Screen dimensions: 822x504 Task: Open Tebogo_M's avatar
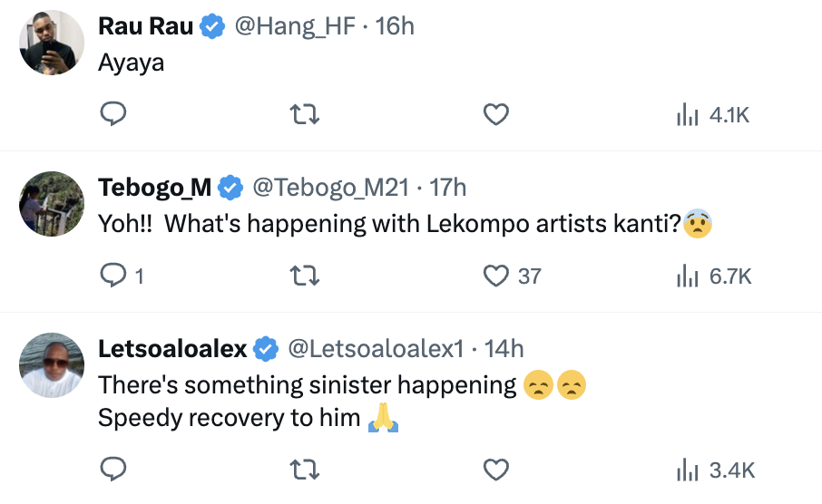[x=52, y=203]
